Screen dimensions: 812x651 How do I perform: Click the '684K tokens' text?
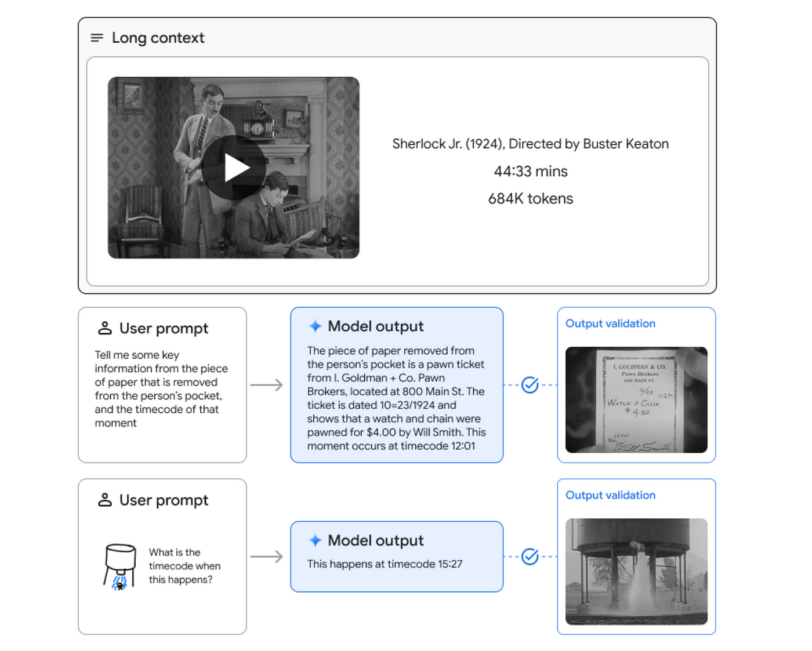[x=530, y=198]
